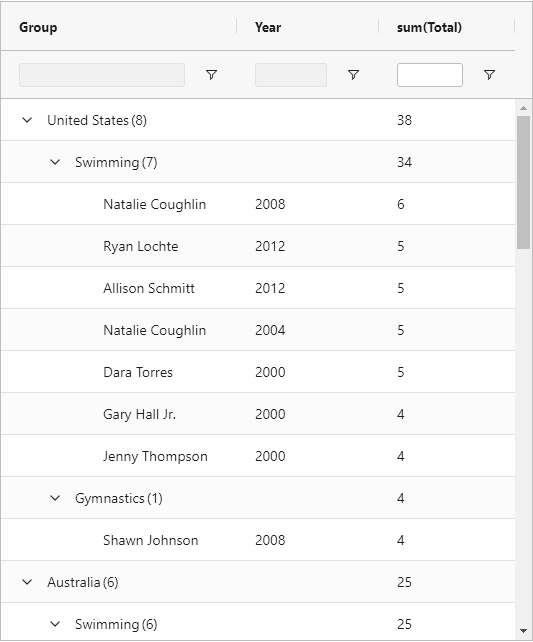Collapse Swimming (6) under Australia
533x642 pixels.
click(55, 624)
